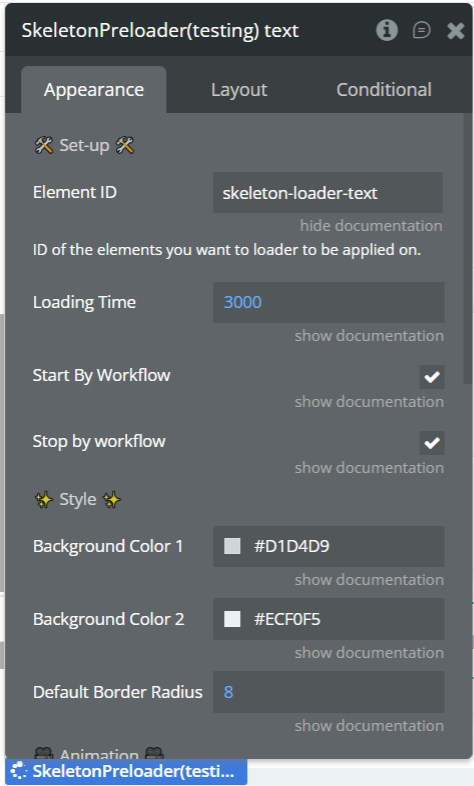The height and width of the screenshot is (786, 474).
Task: Switch to the Layout tab
Action: pos(239,90)
